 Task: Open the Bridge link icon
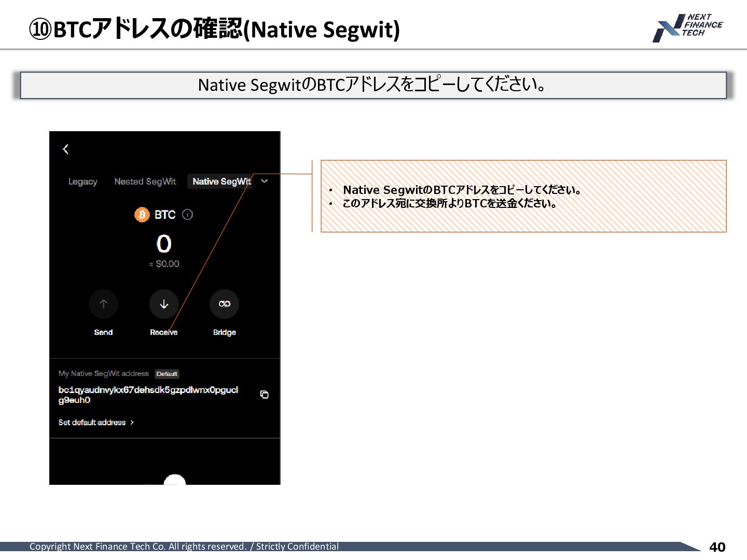[224, 304]
